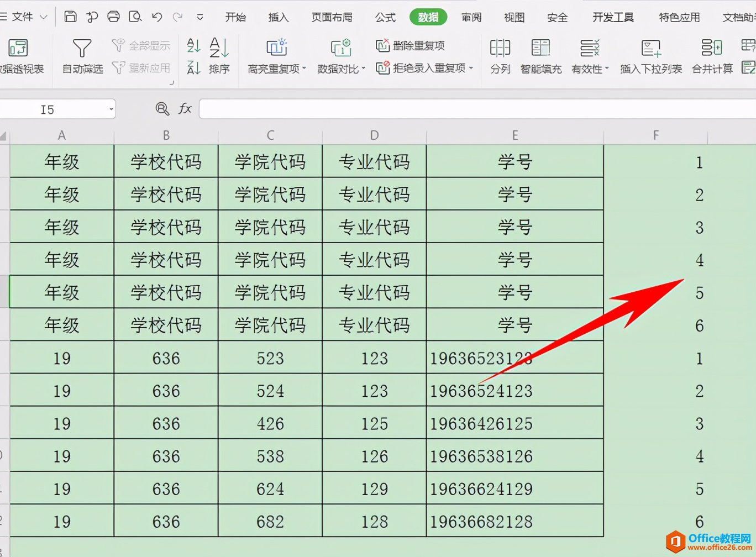Screen dimensions: 756x557
Task: Click the 插入下拉列表 icon
Action: point(651,48)
